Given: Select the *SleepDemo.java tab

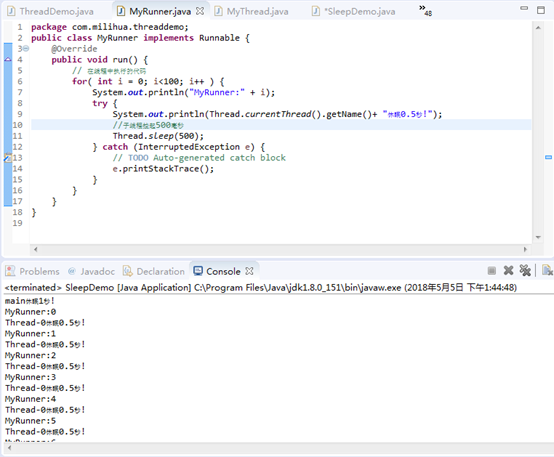Looking at the screenshot, I should pos(354,11).
